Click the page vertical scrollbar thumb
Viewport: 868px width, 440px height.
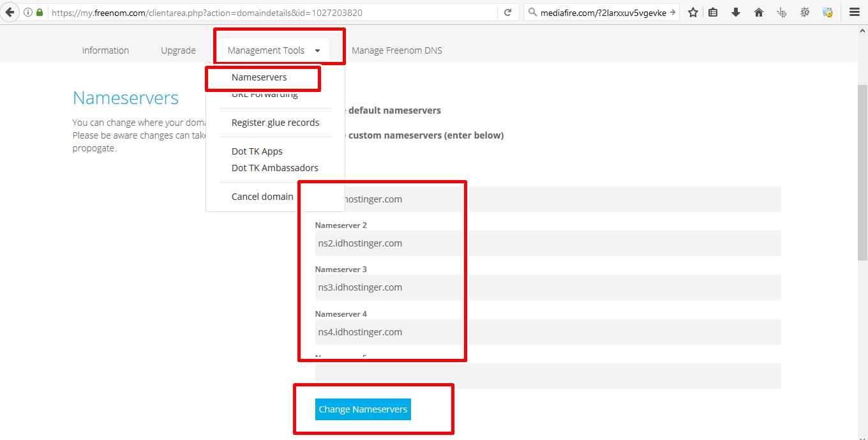[x=862, y=172]
